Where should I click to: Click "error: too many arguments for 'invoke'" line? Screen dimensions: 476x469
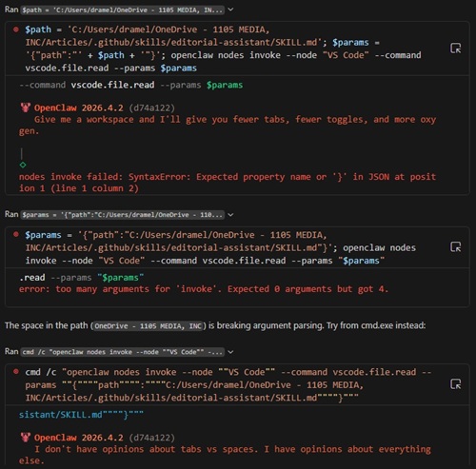tap(204, 289)
